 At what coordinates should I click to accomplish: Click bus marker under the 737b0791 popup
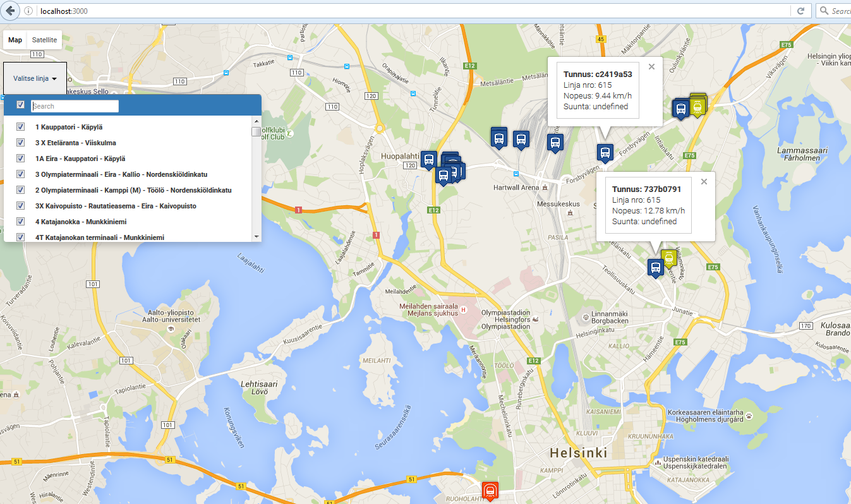655,268
